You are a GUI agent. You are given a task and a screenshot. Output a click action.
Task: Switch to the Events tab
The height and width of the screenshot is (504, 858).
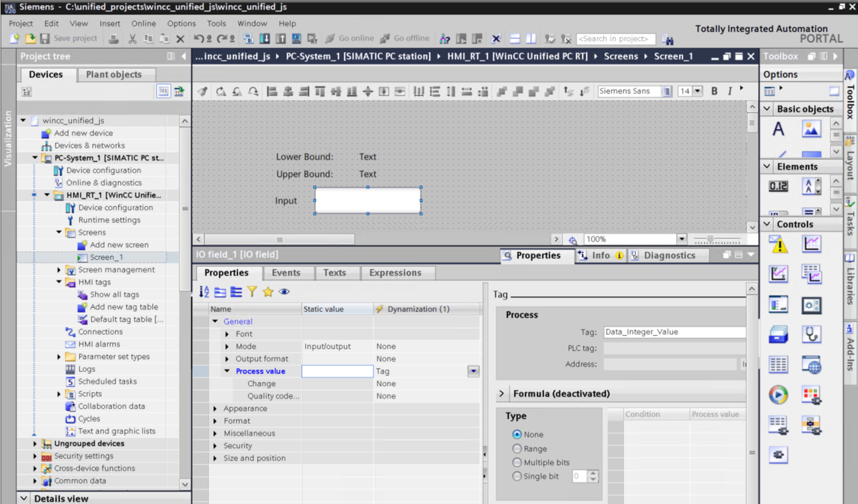[x=286, y=273]
